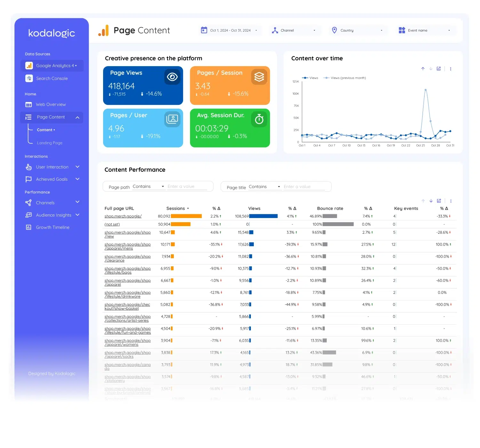The image size is (480, 448).
Task: Drill down arrow above Content Performance table
Action: point(431,201)
